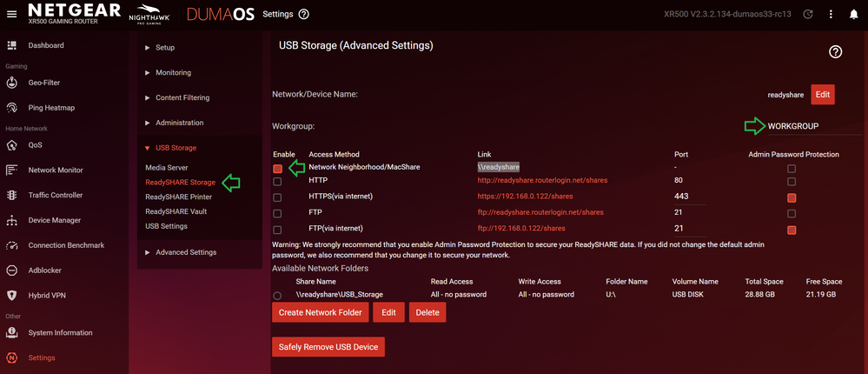Click the help icon beside Settings title

click(303, 15)
